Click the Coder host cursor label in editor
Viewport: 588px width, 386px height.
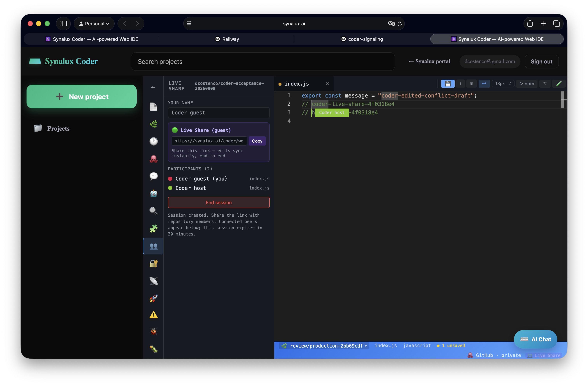coord(332,113)
